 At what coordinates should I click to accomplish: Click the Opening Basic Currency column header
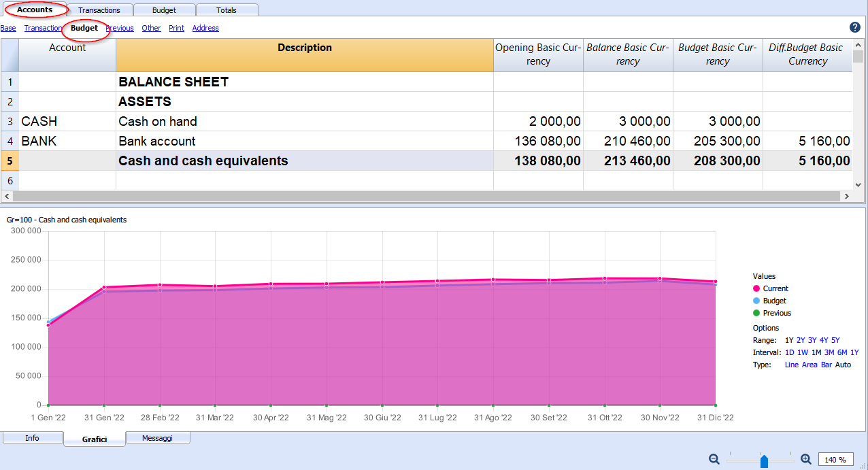tap(538, 55)
